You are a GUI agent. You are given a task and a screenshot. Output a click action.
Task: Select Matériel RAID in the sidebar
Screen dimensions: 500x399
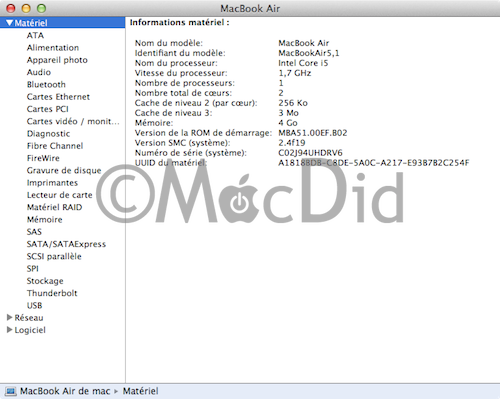click(55, 207)
